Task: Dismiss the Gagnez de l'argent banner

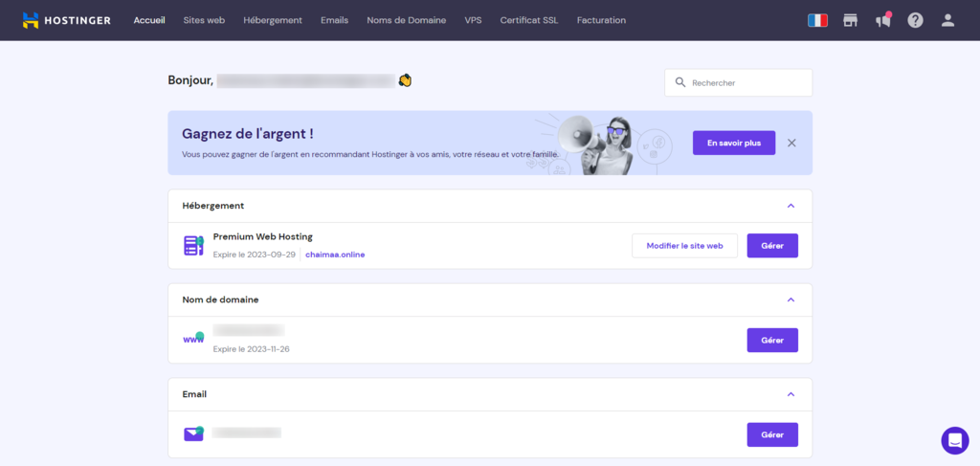Action: (791, 143)
